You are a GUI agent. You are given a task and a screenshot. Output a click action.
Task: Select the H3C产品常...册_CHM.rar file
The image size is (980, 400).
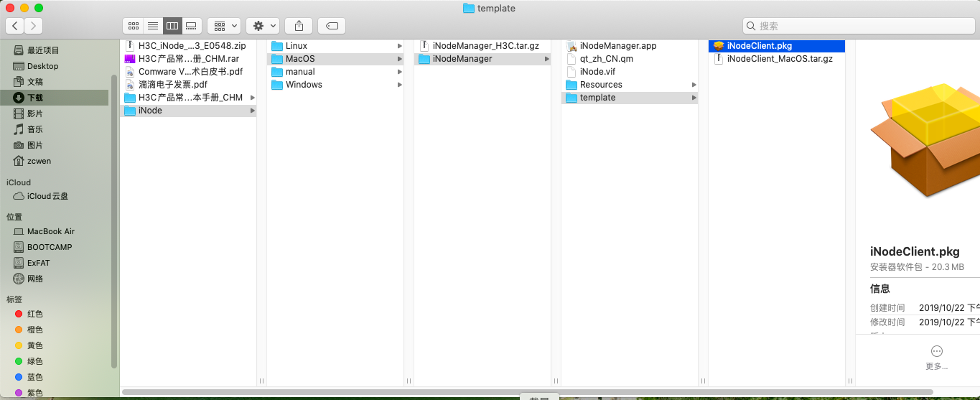point(188,59)
